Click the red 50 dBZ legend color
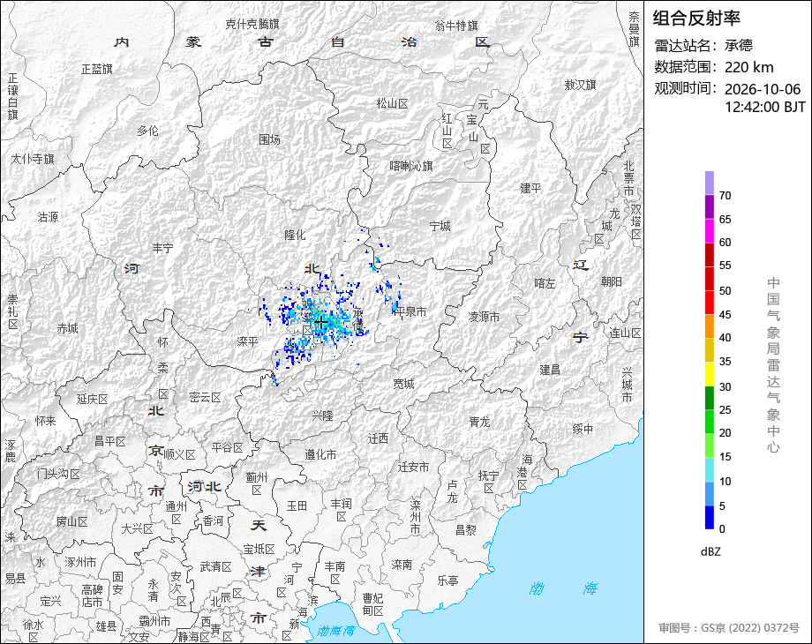812x644 pixels. pos(709,279)
